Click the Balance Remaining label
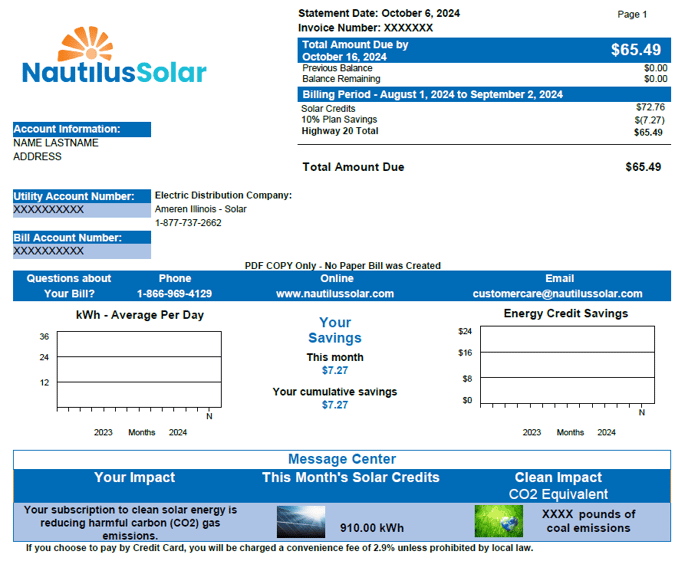Screen dimensions: 688x584 tap(341, 79)
